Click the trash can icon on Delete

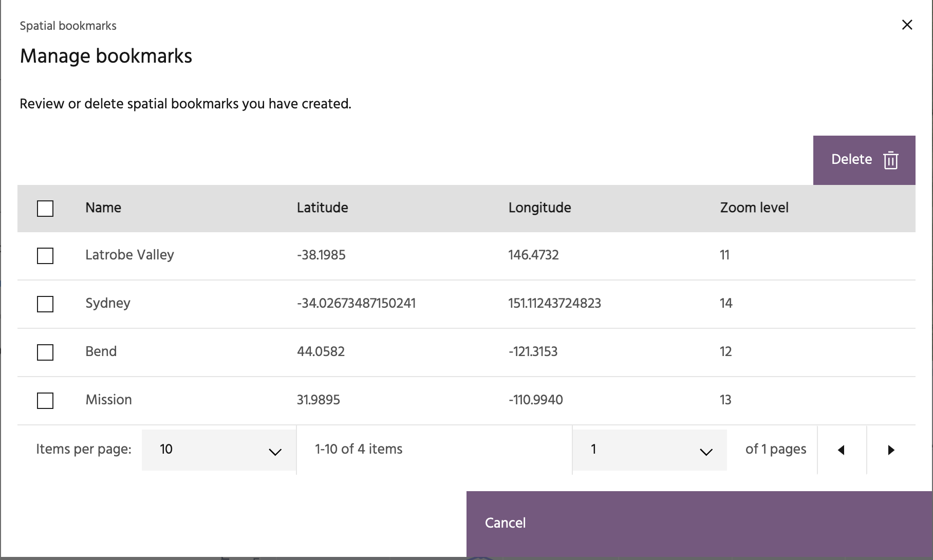pos(890,160)
